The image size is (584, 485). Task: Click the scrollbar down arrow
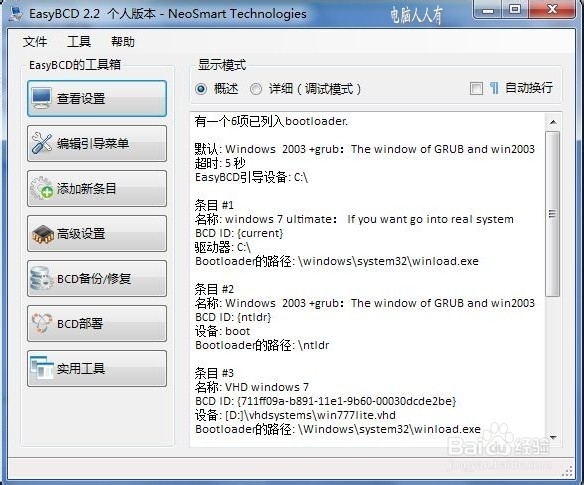click(x=553, y=437)
